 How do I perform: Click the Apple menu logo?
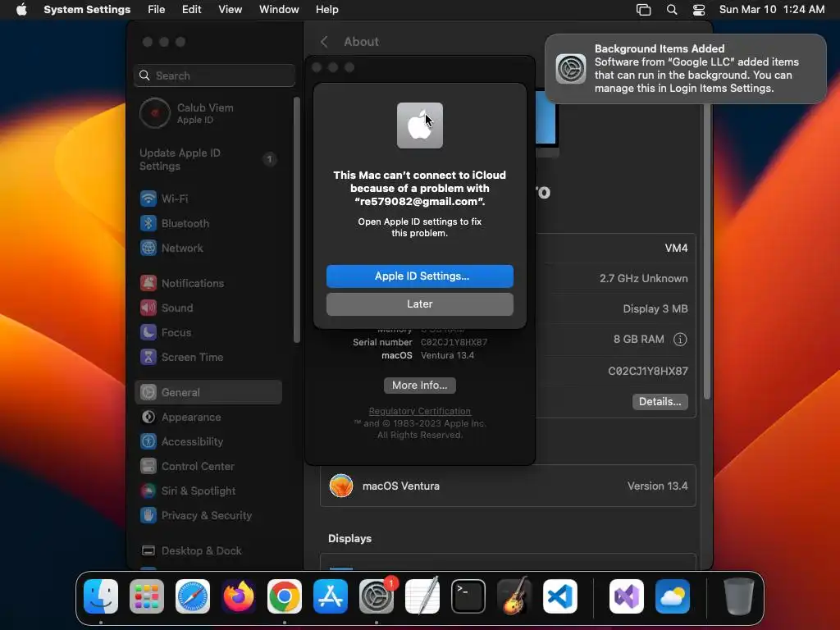(x=21, y=10)
